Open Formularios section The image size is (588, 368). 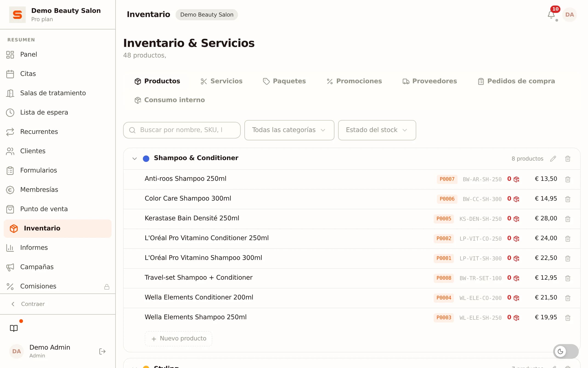[58, 170]
